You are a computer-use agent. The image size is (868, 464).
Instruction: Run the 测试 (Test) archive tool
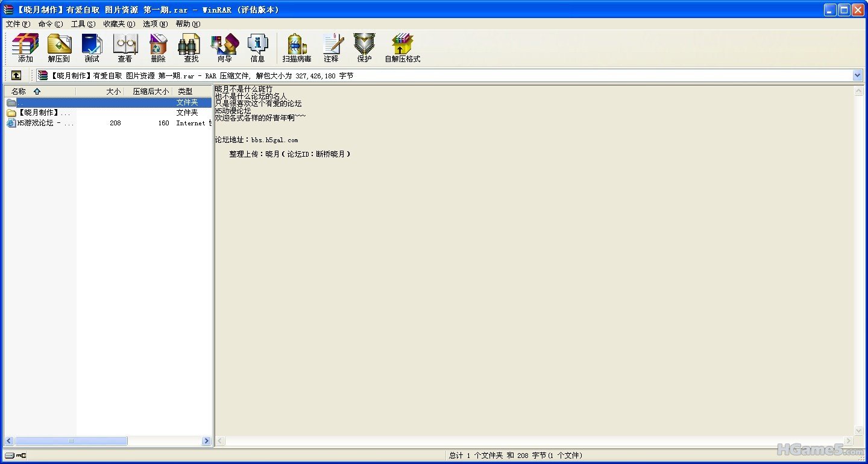pos(92,48)
